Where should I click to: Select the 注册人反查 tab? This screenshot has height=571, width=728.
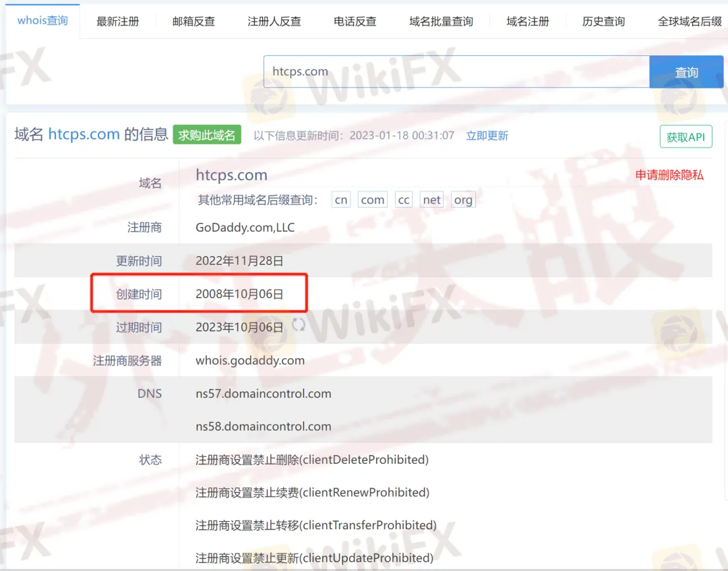pos(274,22)
